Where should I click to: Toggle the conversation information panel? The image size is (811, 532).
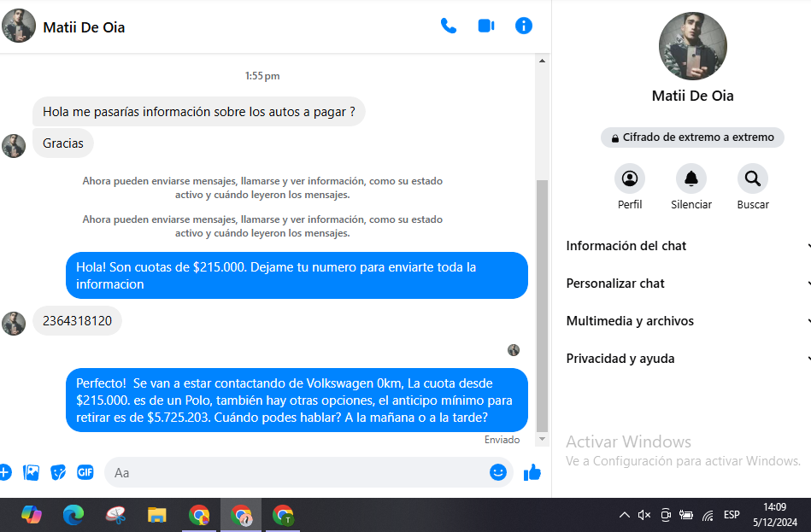(x=524, y=26)
